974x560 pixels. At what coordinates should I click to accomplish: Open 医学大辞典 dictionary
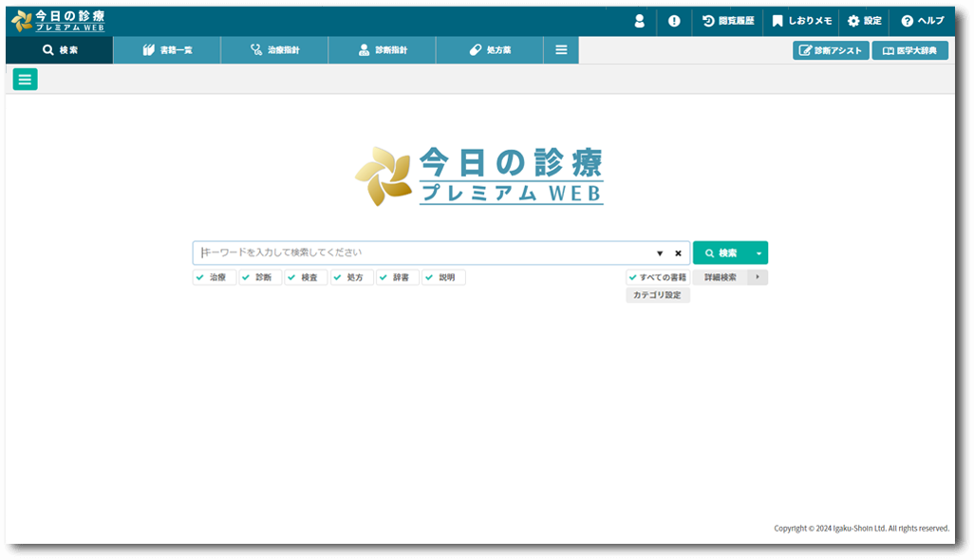(x=910, y=50)
